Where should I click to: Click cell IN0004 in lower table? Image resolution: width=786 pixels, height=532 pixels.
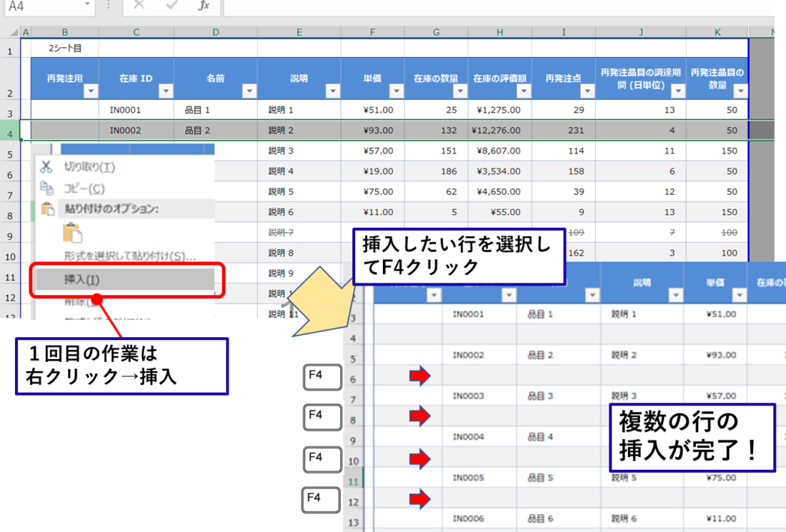point(479,437)
